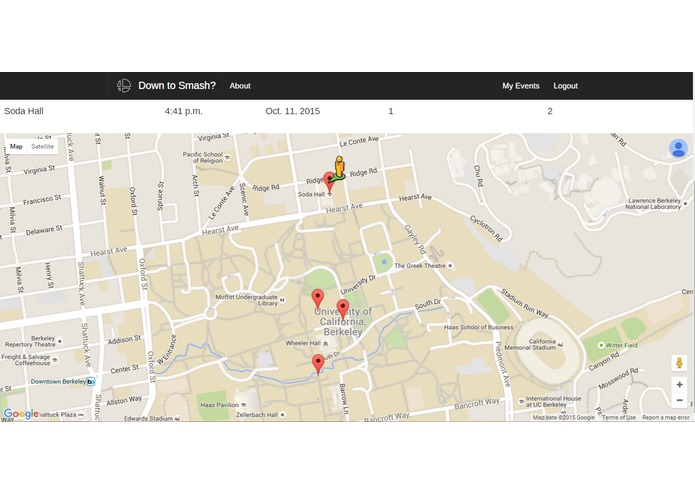Image resolution: width=695 pixels, height=494 pixels.
Task: Click the blue user profile icon
Action: (x=678, y=148)
